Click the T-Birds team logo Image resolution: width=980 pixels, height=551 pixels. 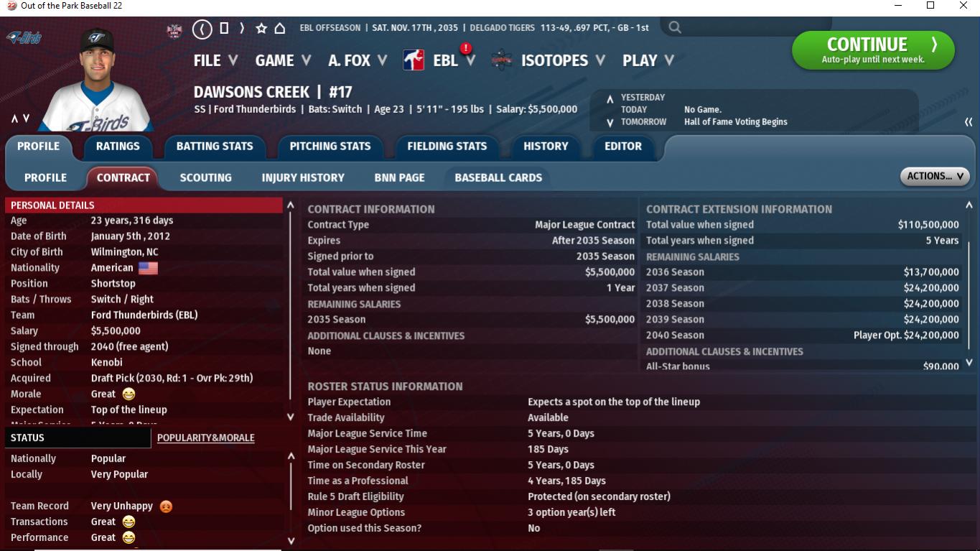tap(24, 37)
